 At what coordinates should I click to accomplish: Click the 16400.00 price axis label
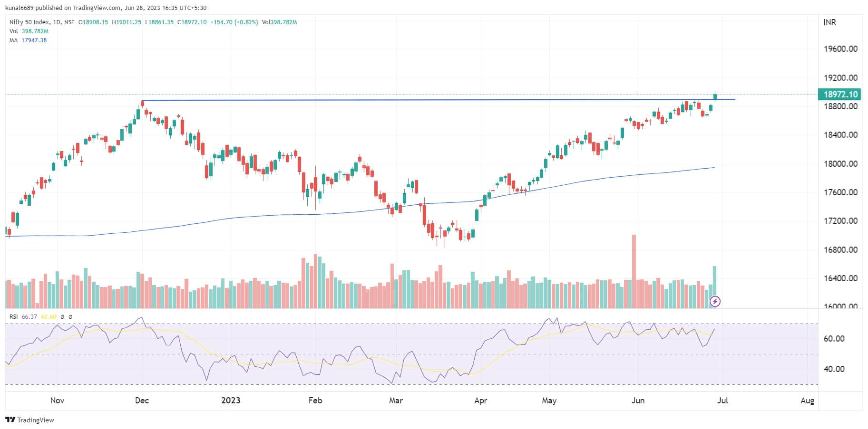coord(840,278)
